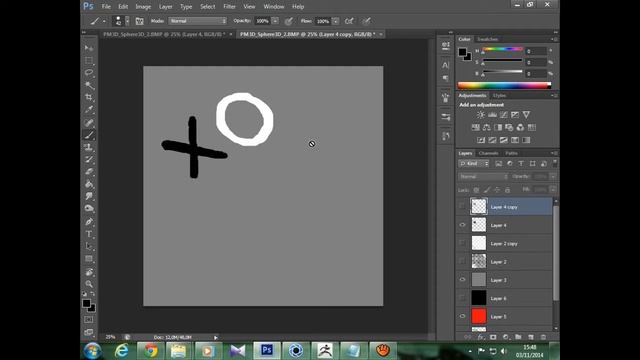
Task: Open the File menu
Action: tap(106, 7)
